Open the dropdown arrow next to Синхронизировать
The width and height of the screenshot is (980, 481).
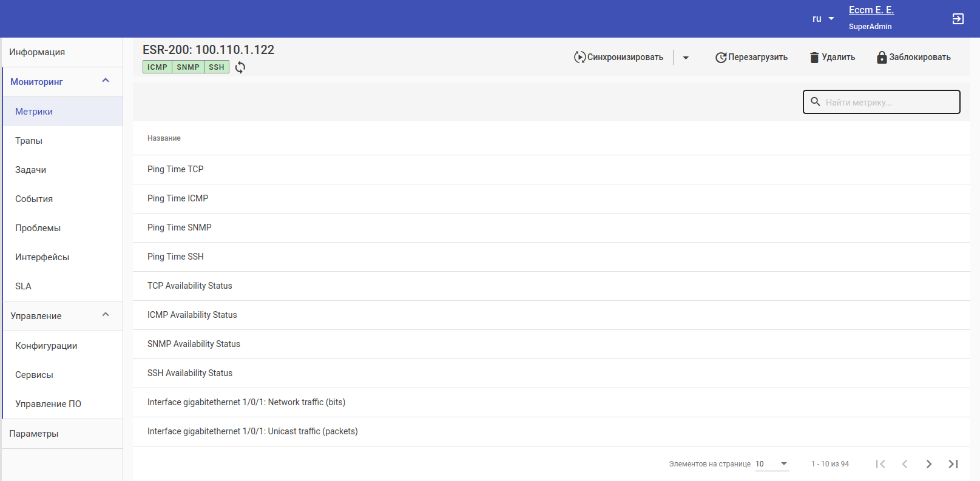(686, 58)
